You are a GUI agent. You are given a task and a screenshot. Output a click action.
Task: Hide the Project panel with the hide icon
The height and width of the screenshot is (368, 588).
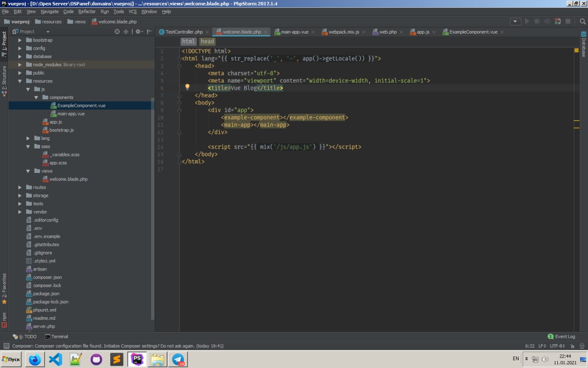point(148,31)
